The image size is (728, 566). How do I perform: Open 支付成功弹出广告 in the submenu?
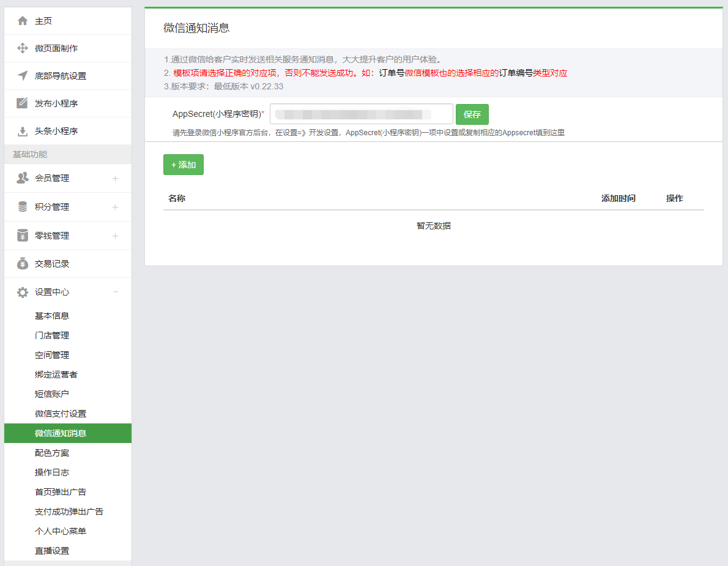[x=68, y=511]
